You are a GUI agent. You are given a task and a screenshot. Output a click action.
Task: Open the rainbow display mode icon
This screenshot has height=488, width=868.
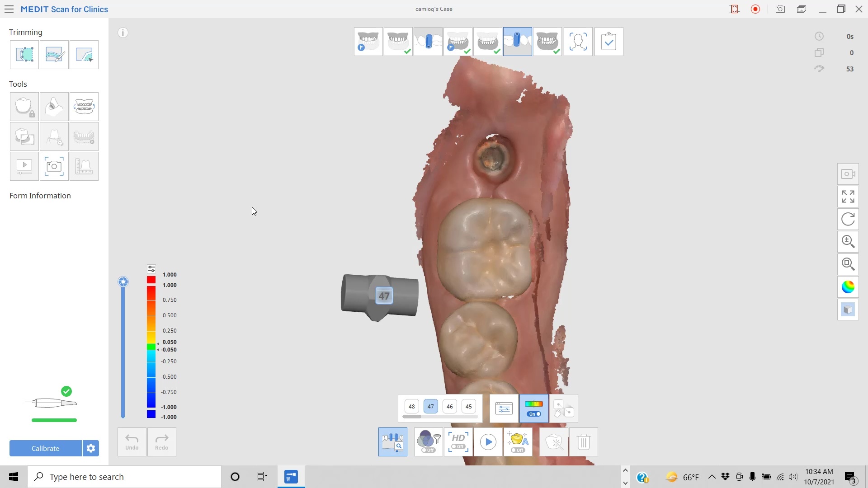[848, 287]
